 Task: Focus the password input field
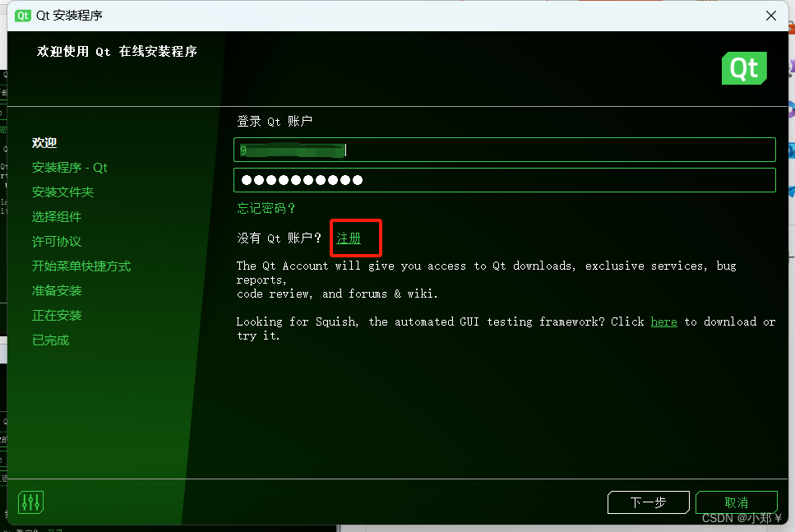pyautogui.click(x=505, y=180)
